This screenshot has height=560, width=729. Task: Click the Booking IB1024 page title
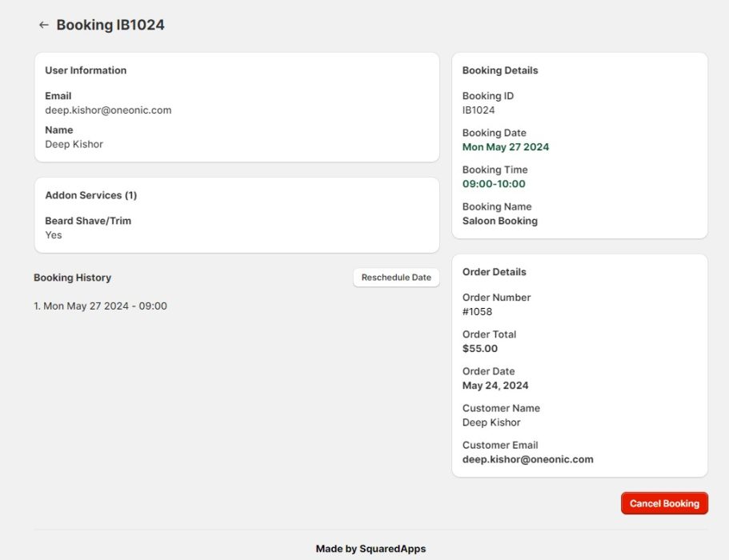click(109, 25)
